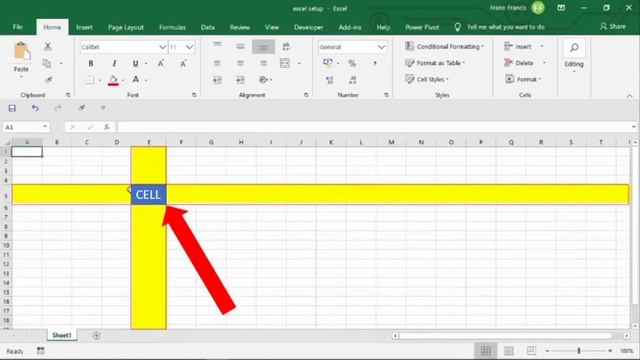Screen dimensions: 640x360
Task: Click Decrease Decimal icon
Action: tap(352, 80)
